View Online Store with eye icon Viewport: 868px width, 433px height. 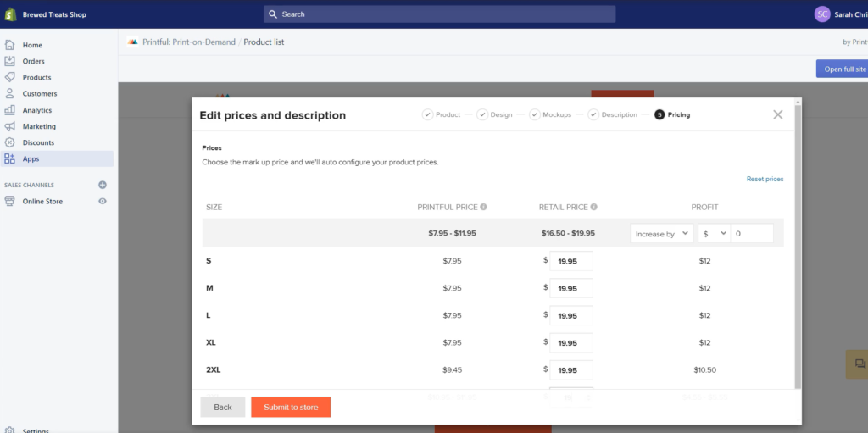[103, 201]
